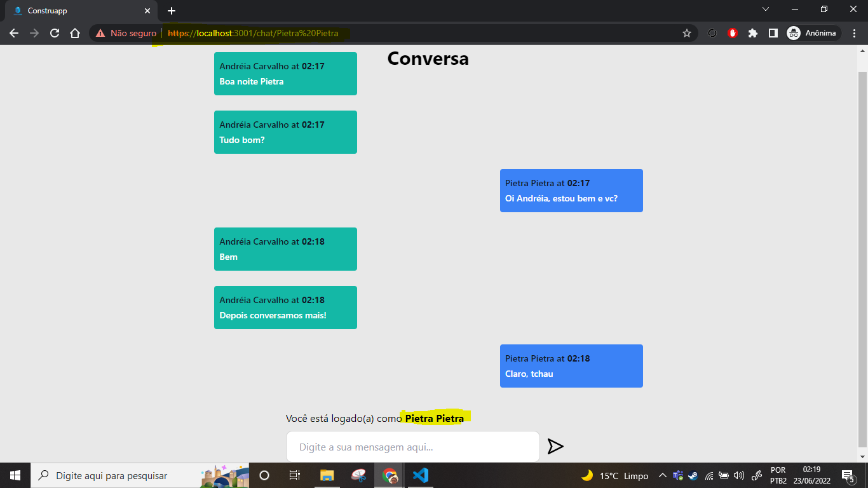This screenshot has width=868, height=488.
Task: Open the Extensions puzzle icon
Action: (x=753, y=32)
